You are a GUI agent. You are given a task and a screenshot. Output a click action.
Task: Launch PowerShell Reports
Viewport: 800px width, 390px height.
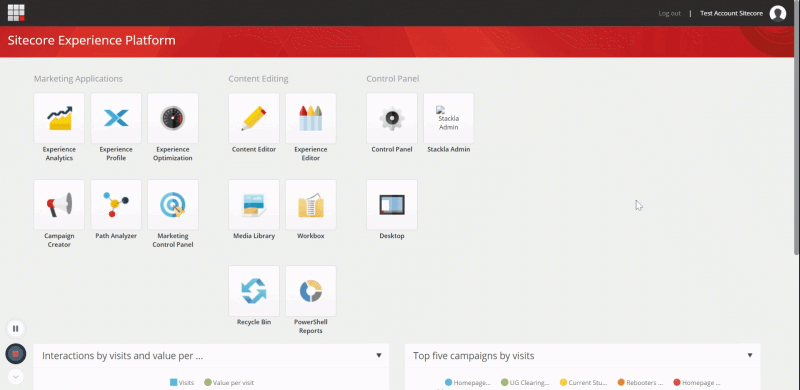point(311,291)
